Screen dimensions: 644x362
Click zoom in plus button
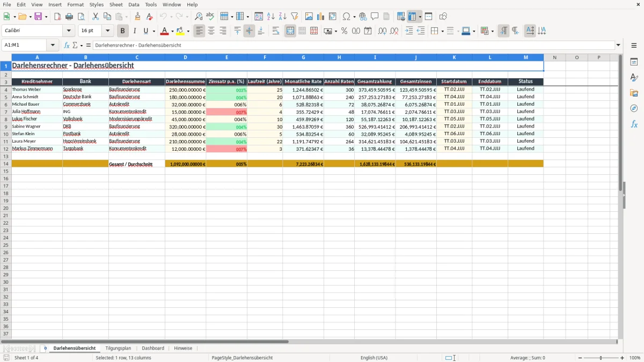tap(623, 358)
